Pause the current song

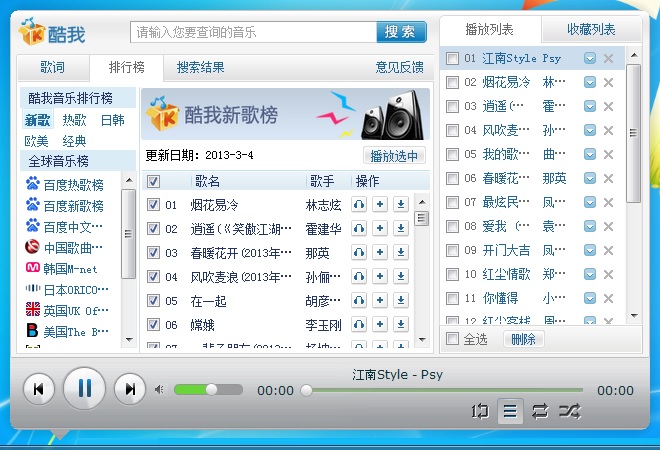click(x=84, y=388)
